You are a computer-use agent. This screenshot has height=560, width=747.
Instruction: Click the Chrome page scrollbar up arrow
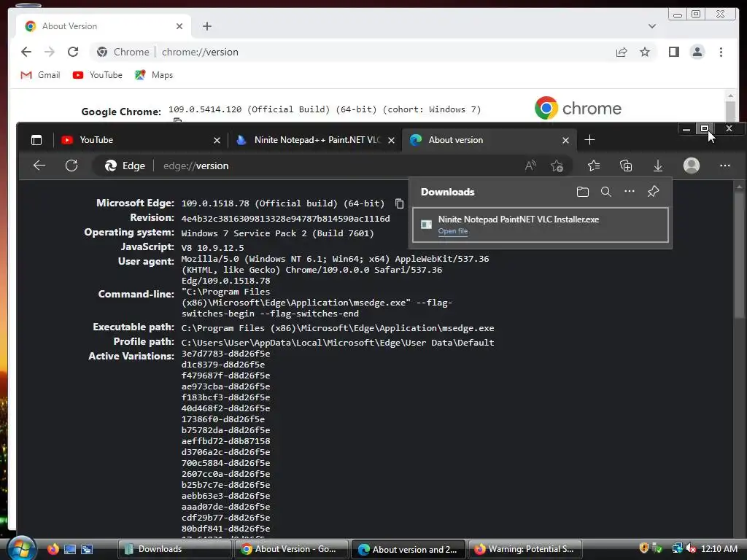(x=730, y=96)
